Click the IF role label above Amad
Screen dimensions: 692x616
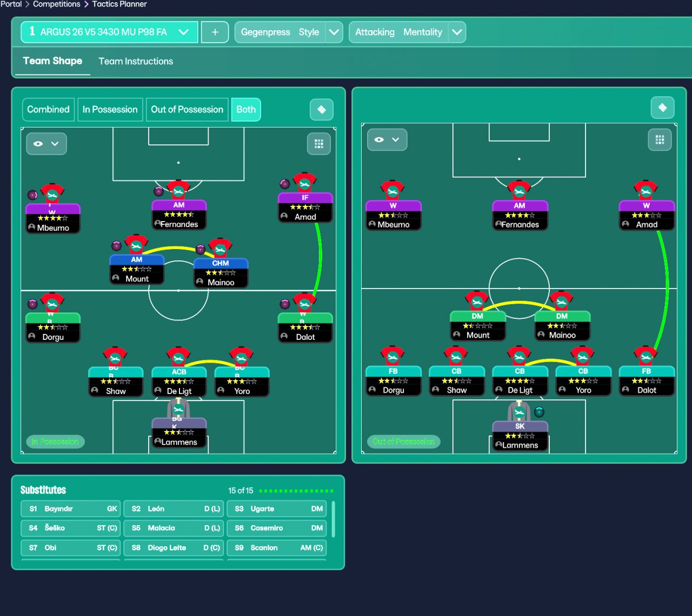click(305, 198)
